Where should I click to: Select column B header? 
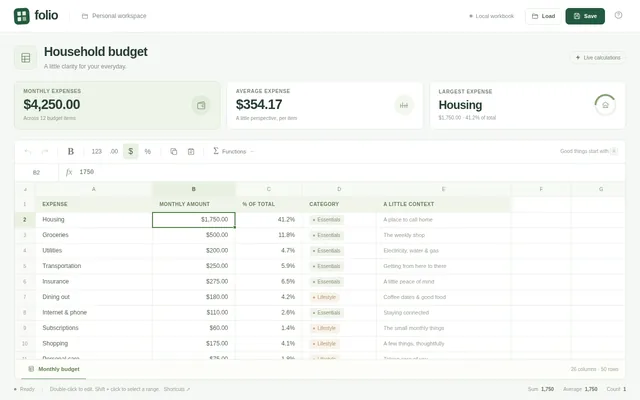pos(194,189)
